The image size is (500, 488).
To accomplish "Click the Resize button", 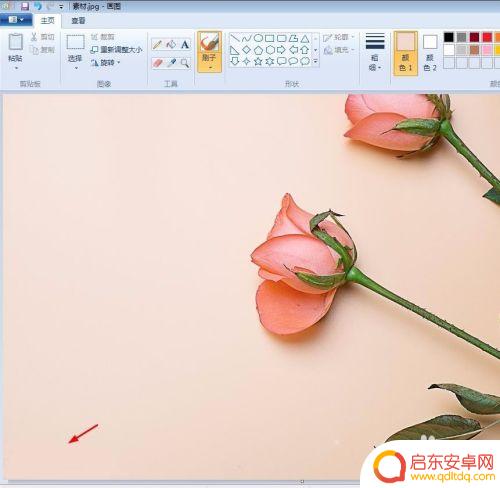I will (x=116, y=50).
